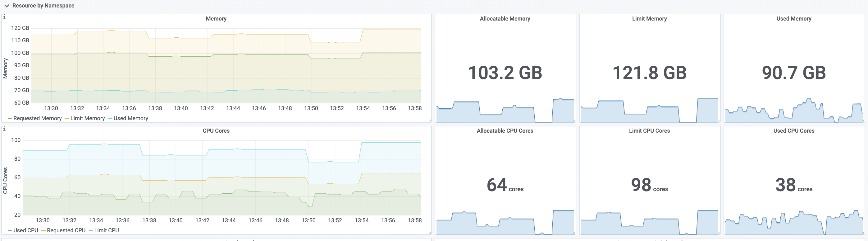
Task: Toggle the Limit CPU legend series
Action: point(107,230)
